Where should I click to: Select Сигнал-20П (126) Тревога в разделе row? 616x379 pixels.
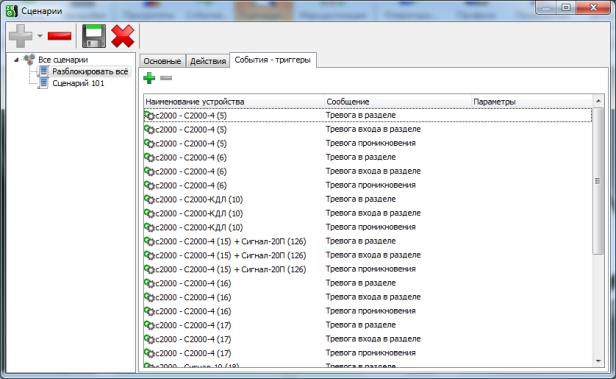368,241
